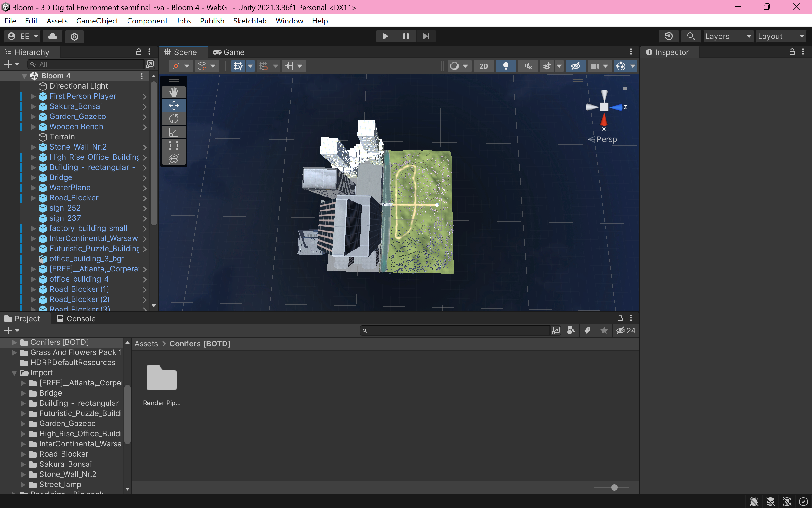Open the draw mode shading dropdown
This screenshot has height=508, width=812.
[x=459, y=66]
